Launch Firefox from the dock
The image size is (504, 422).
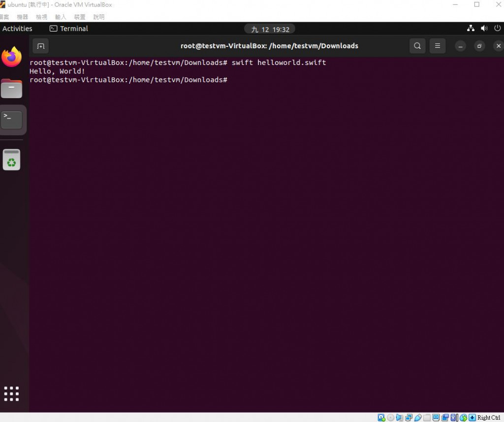[x=12, y=57]
